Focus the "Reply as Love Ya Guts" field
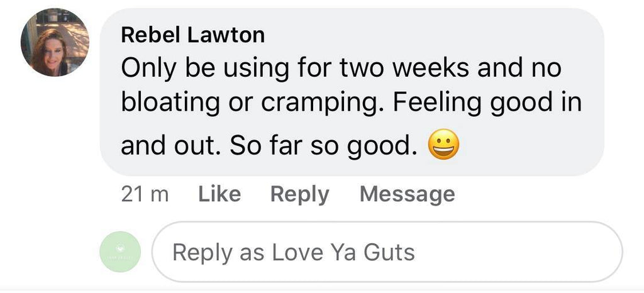Screen dimensions: 644x293 [x=387, y=253]
